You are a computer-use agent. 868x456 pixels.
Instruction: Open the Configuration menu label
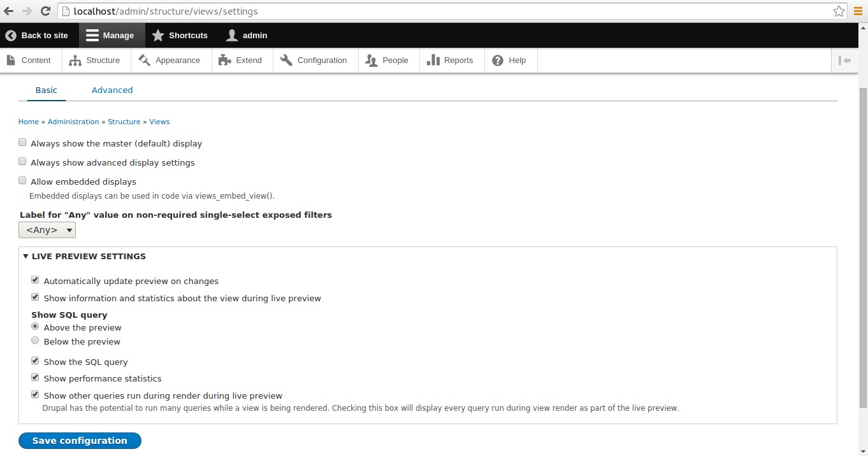(x=322, y=61)
